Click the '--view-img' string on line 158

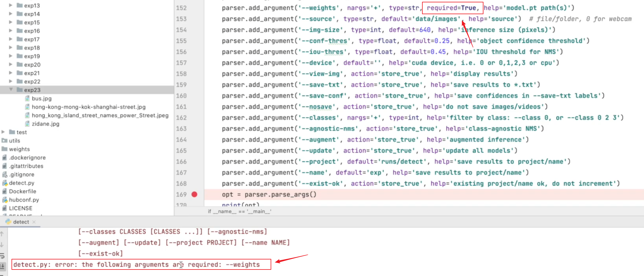coord(321,74)
